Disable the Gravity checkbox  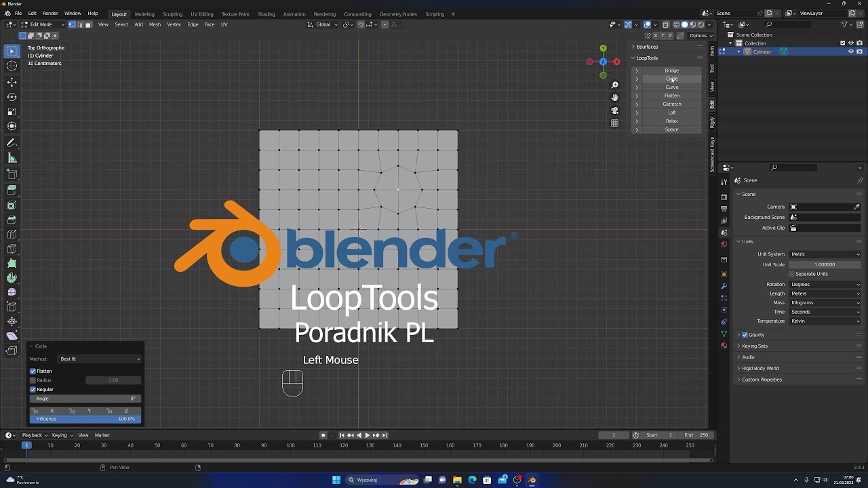pyautogui.click(x=745, y=335)
